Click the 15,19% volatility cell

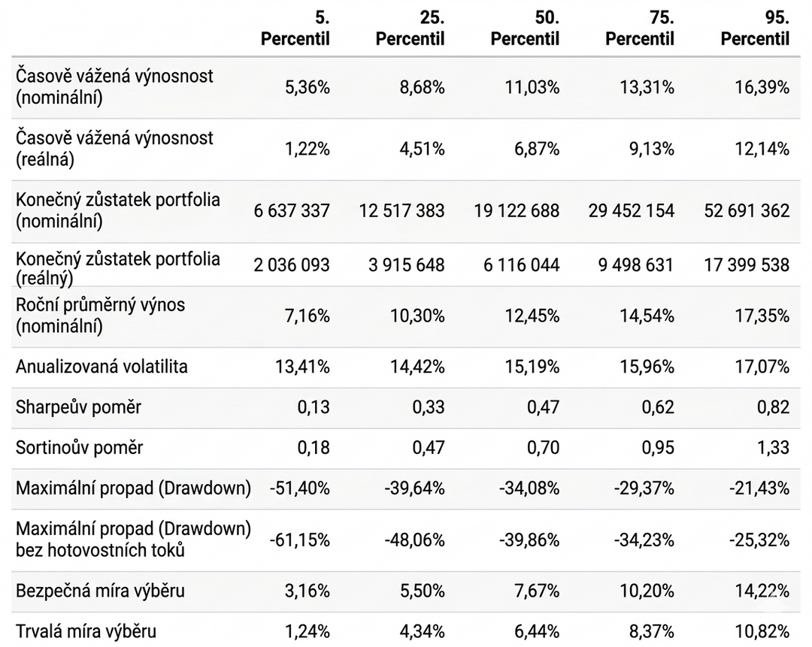(532, 367)
